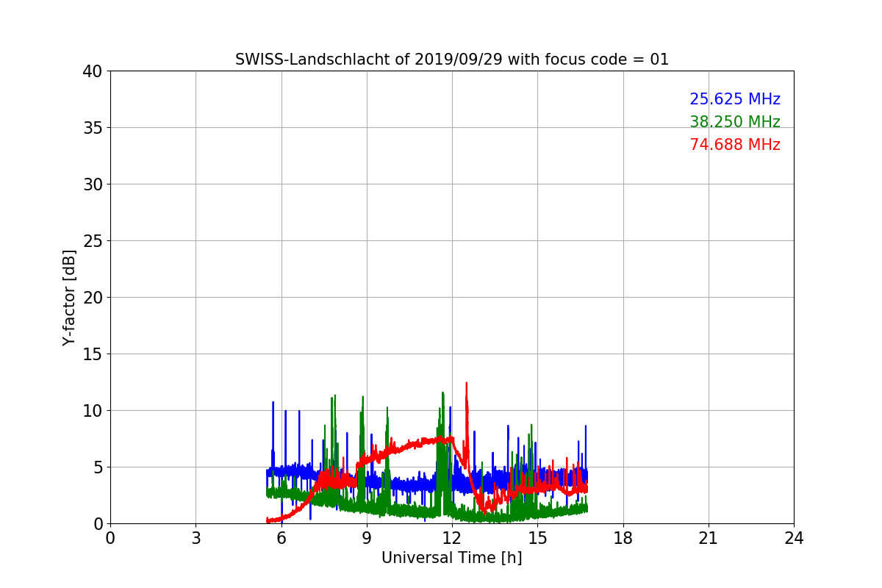882x588 pixels.
Task: Select the 25.625 MHz legend label
Action: 735,99
